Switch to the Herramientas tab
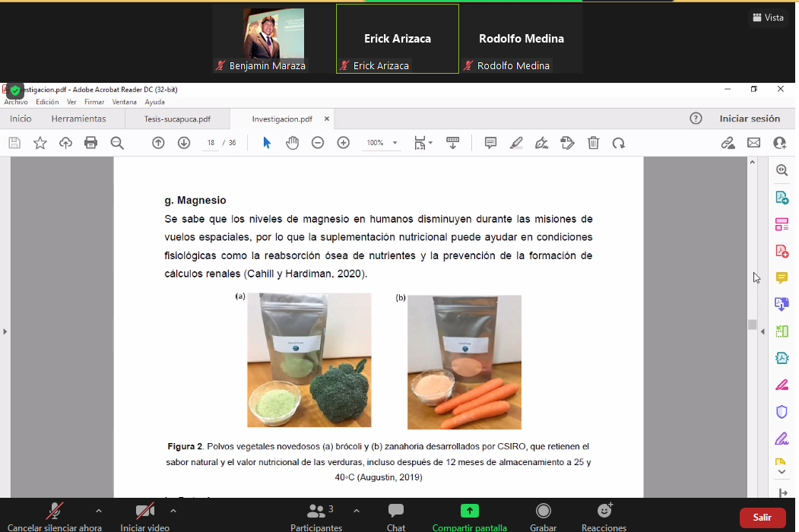Screen dimensions: 799x532 coord(78,119)
